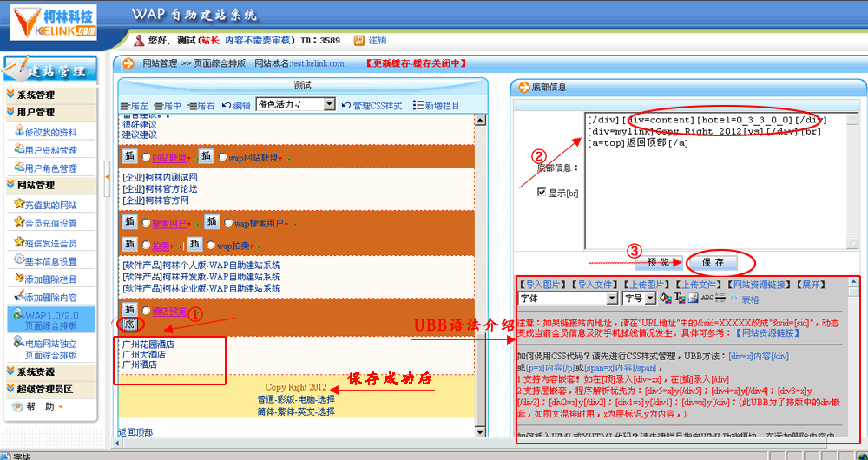Click the red up arrow after 搜索用户
868x460 pixels.
188,225
